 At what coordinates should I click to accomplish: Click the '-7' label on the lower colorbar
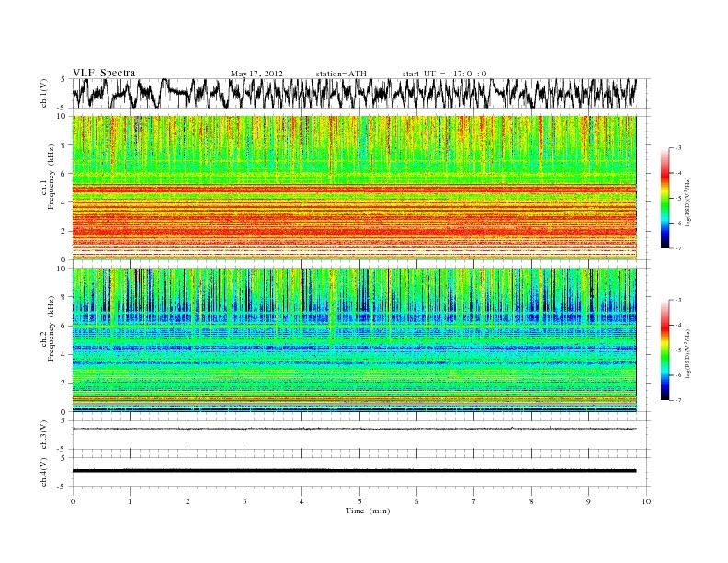[x=678, y=400]
